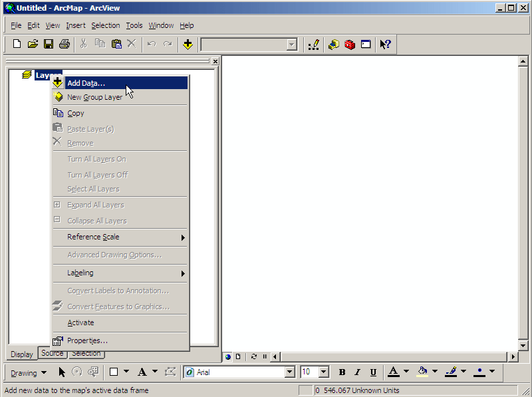Expand the text tool options arrow
This screenshot has height=397, width=532.
coord(155,372)
